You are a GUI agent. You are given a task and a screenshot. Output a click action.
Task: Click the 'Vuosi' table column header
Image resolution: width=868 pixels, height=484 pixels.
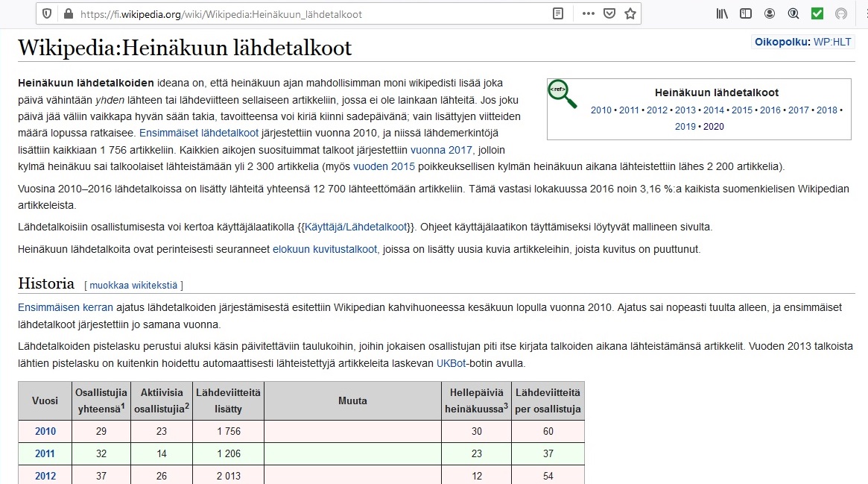(x=45, y=401)
